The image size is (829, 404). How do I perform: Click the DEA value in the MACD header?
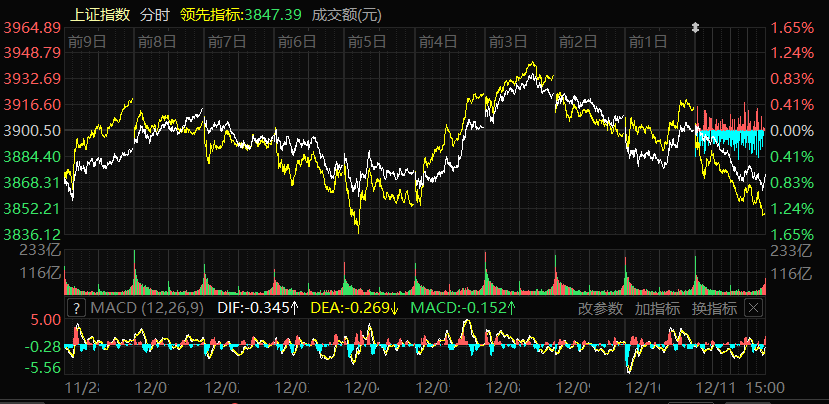pos(353,308)
